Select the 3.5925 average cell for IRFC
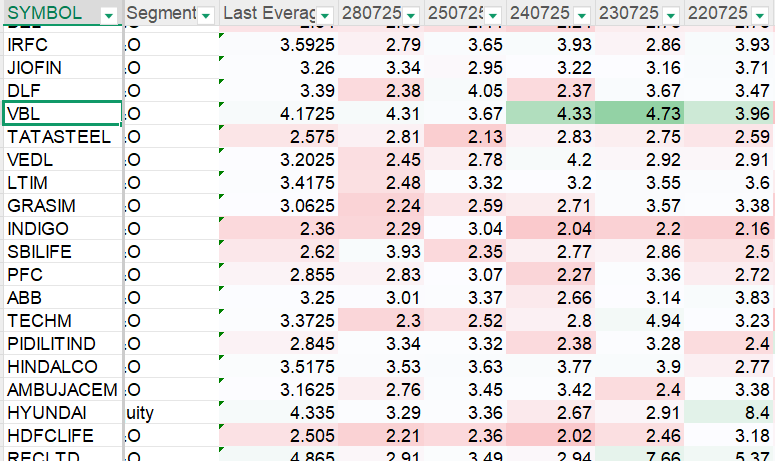Viewport: 775px width, 461px height. [279, 44]
